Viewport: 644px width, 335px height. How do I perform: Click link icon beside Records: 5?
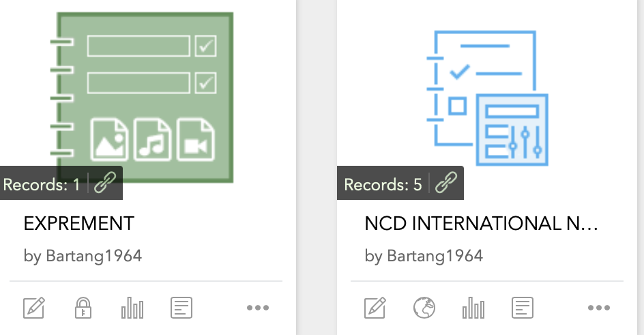(446, 184)
